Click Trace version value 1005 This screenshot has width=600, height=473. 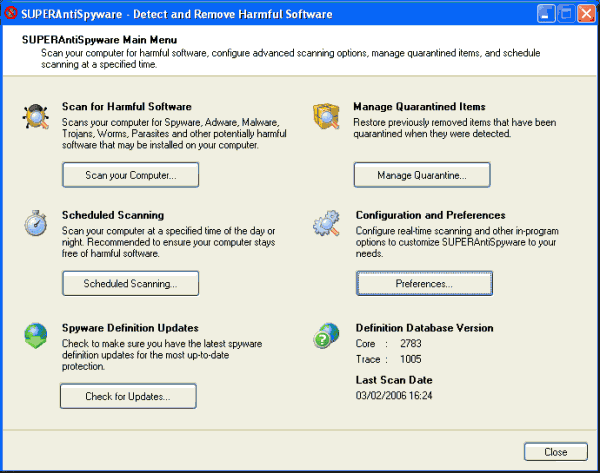tap(411, 359)
